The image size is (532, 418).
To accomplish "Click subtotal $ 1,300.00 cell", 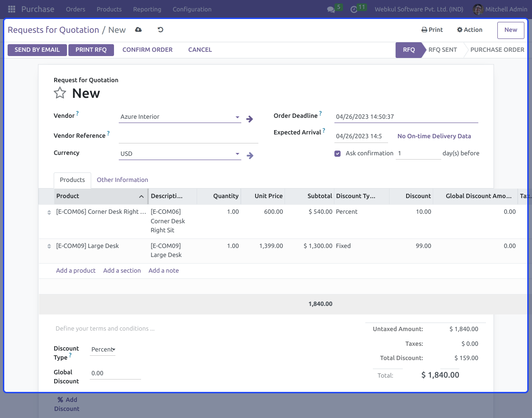I will (x=318, y=246).
